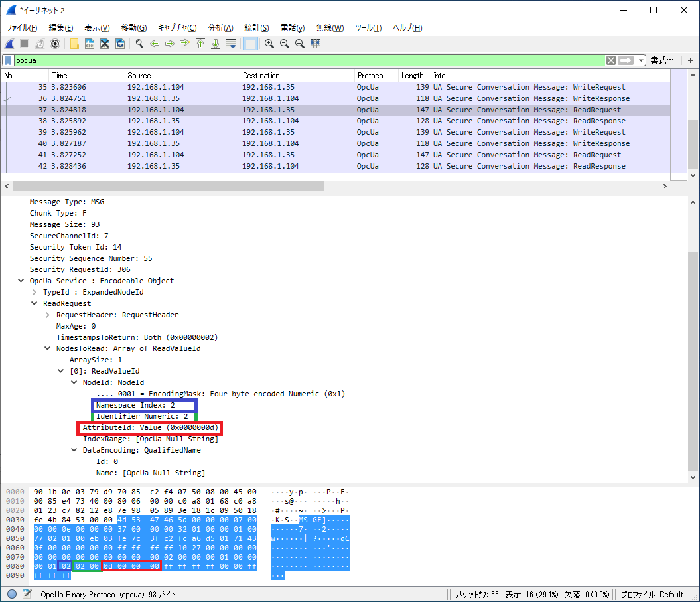This screenshot has width=700, height=602.
Task: Stop the running packet capture
Action: [x=25, y=44]
